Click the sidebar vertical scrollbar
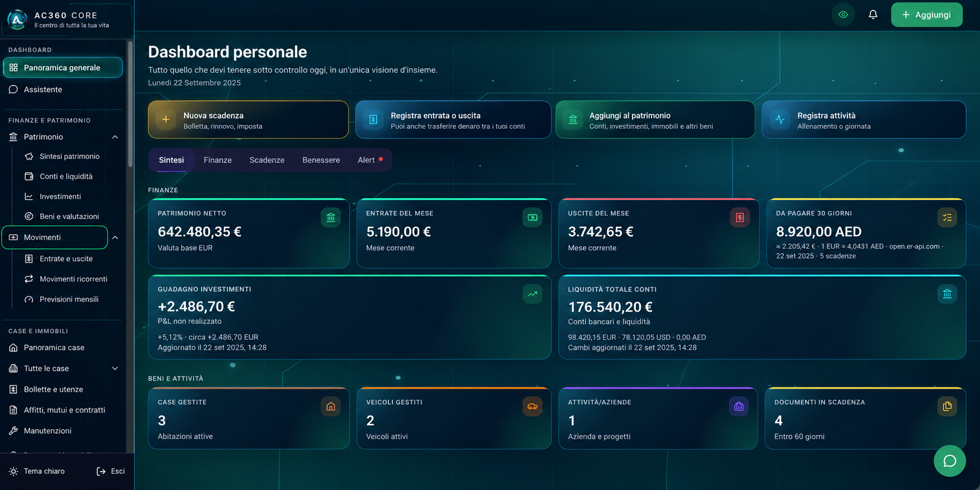The height and width of the screenshot is (490, 980). click(x=130, y=104)
